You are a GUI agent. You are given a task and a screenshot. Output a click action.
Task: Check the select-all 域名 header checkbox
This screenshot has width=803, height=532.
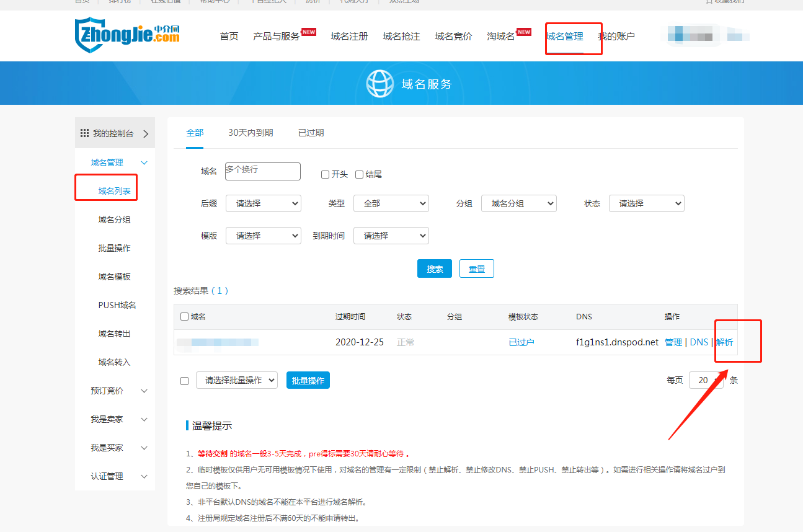[184, 317]
